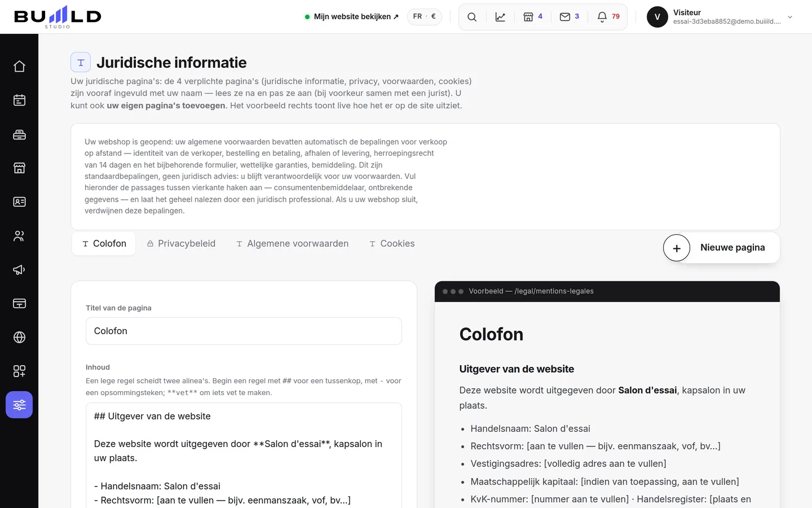Switch to the Privacybeleid tab

click(x=181, y=244)
